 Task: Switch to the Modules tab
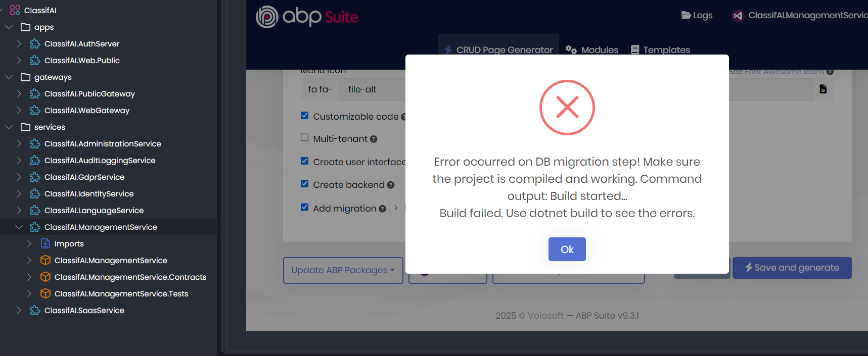pyautogui.click(x=592, y=49)
